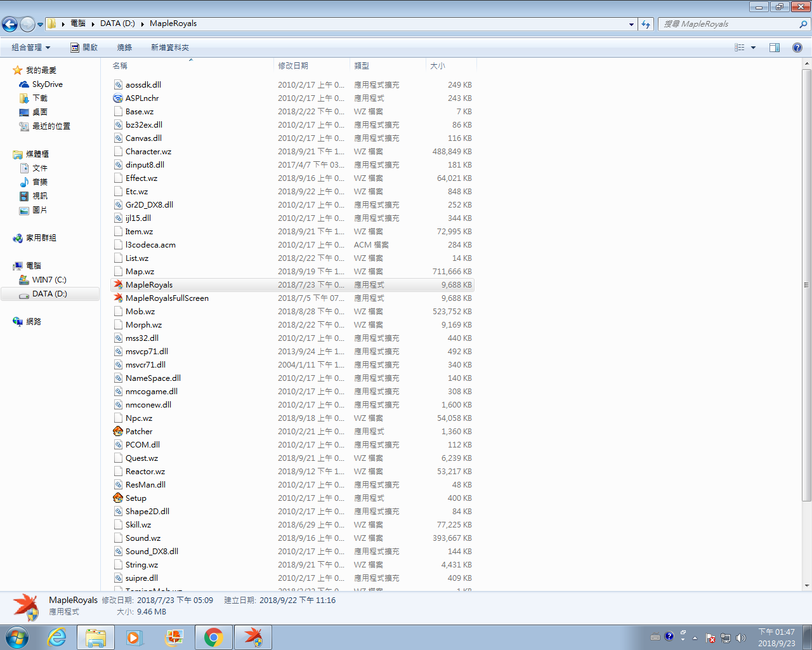The width and height of the screenshot is (812, 650).
Task: Open the Pictures library icon
Action: pyautogui.click(x=24, y=209)
